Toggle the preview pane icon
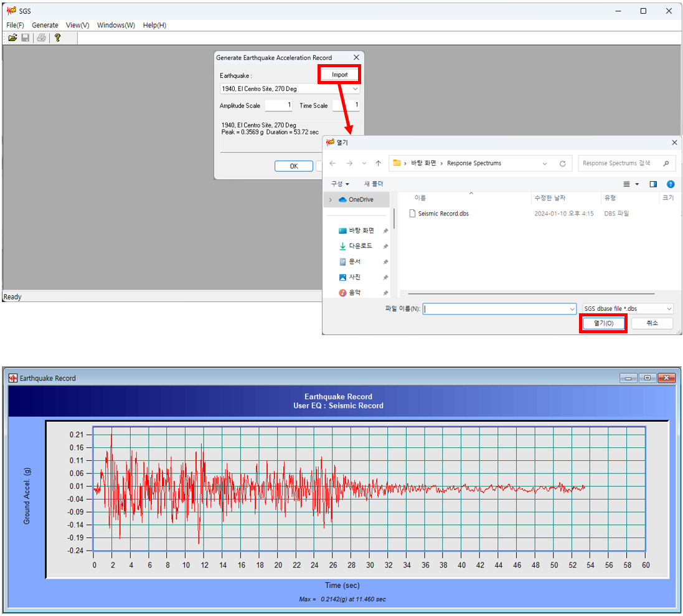683x616 pixels. (654, 184)
